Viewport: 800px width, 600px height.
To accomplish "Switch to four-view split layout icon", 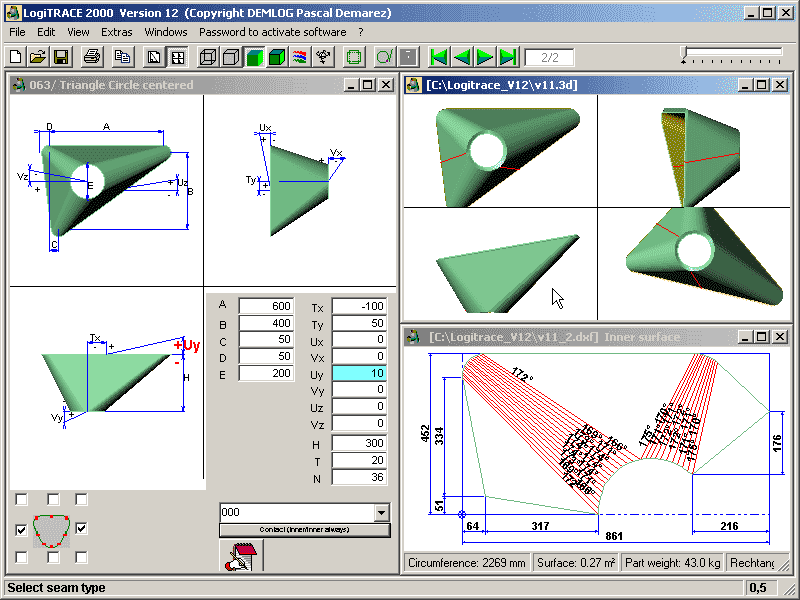I will click(x=178, y=57).
